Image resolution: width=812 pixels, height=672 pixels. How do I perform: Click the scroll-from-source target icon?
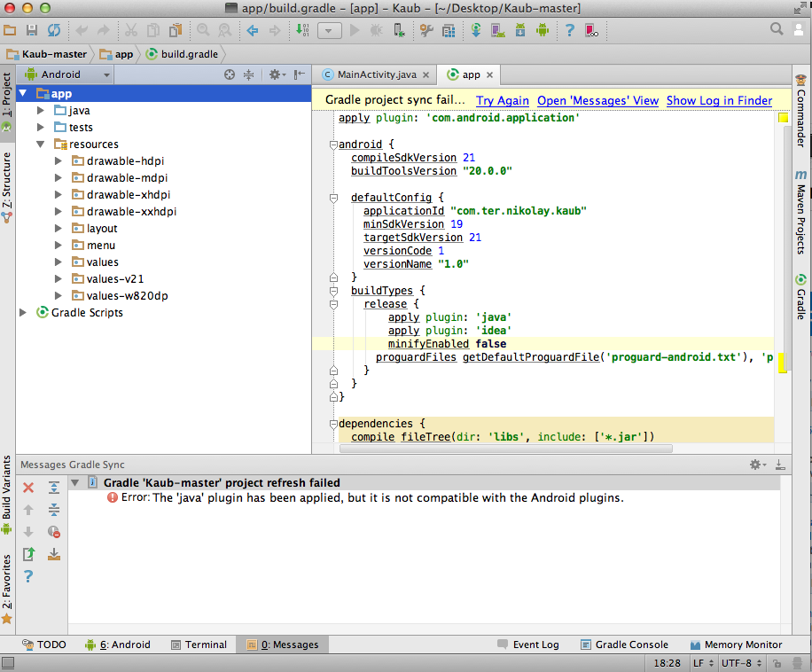(230, 74)
